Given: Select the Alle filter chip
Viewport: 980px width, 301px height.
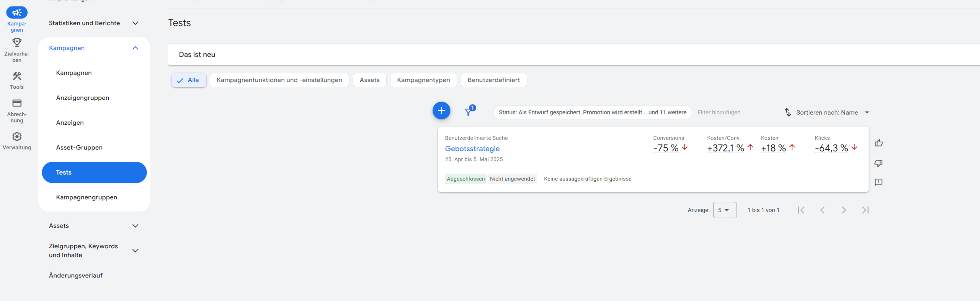Looking at the screenshot, I should tap(189, 80).
